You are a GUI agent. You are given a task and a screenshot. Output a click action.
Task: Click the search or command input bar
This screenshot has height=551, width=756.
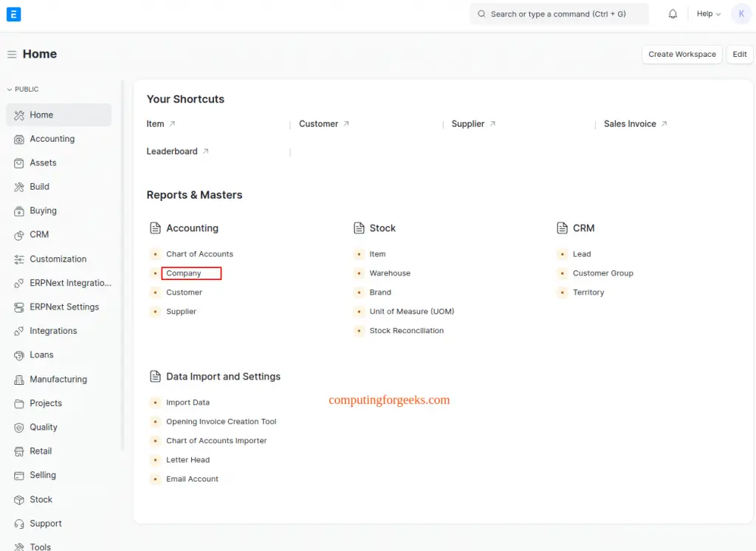point(560,14)
